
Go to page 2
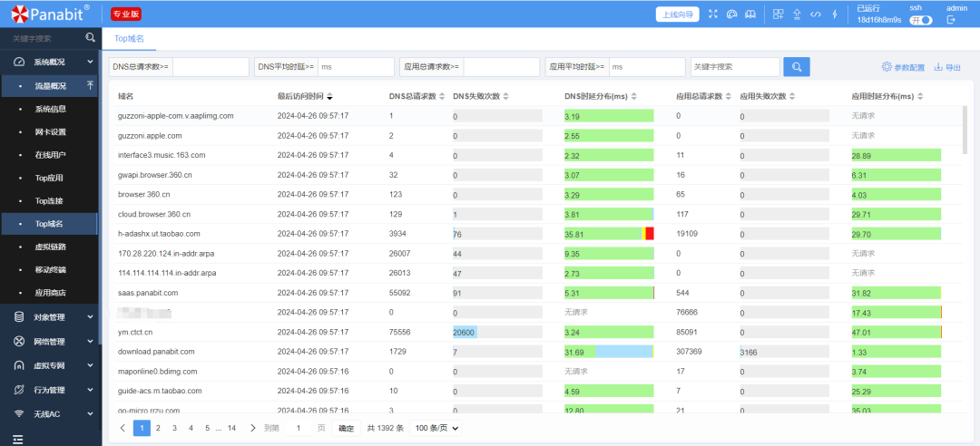point(158,428)
